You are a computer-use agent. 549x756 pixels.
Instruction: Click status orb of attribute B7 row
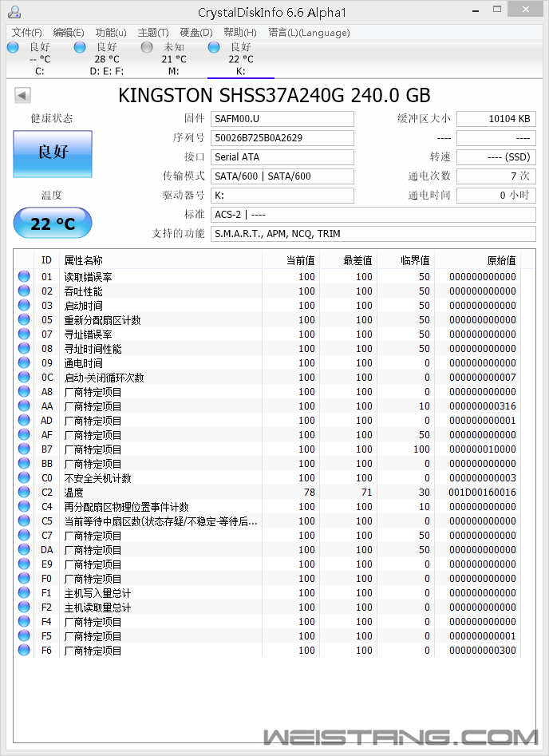pos(24,449)
